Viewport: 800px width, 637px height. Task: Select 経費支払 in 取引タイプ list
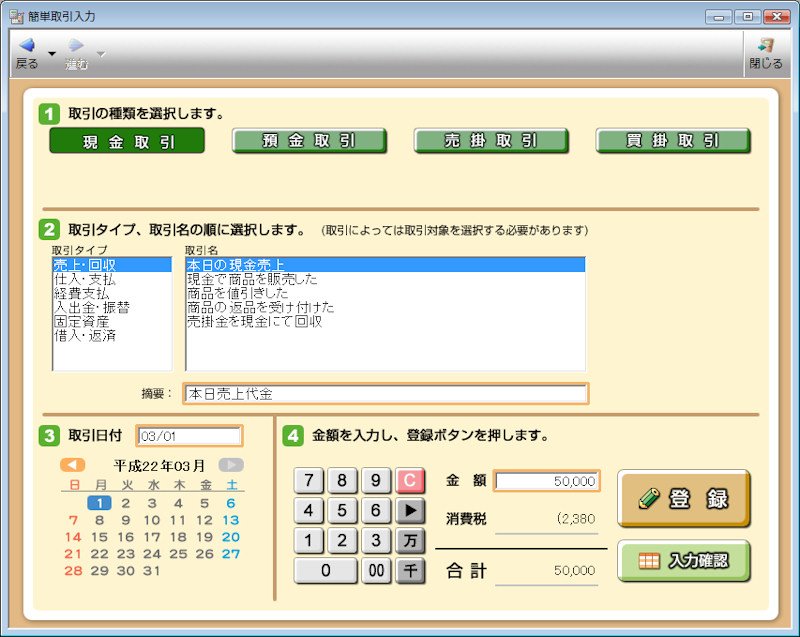pyautogui.click(x=112, y=294)
